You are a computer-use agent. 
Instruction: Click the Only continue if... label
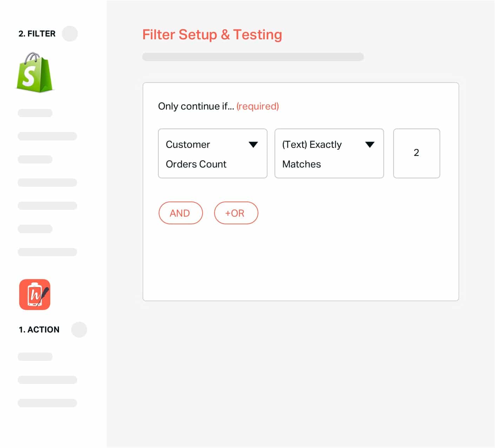pos(196,106)
